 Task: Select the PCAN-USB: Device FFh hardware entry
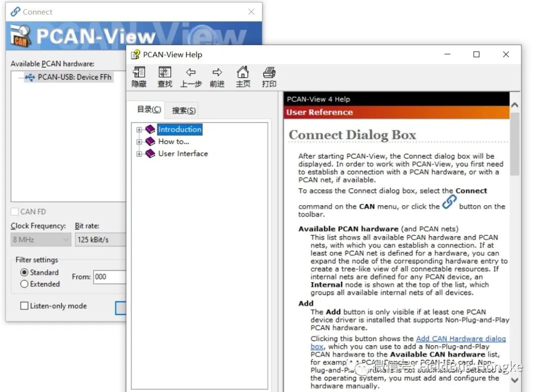(x=68, y=77)
